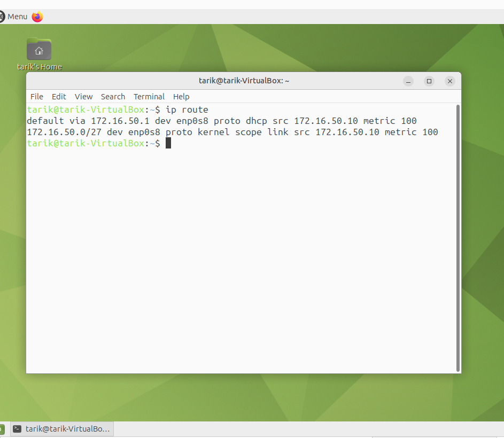The width and height of the screenshot is (504, 438).
Task: Open the Help menu in terminal
Action: point(181,97)
